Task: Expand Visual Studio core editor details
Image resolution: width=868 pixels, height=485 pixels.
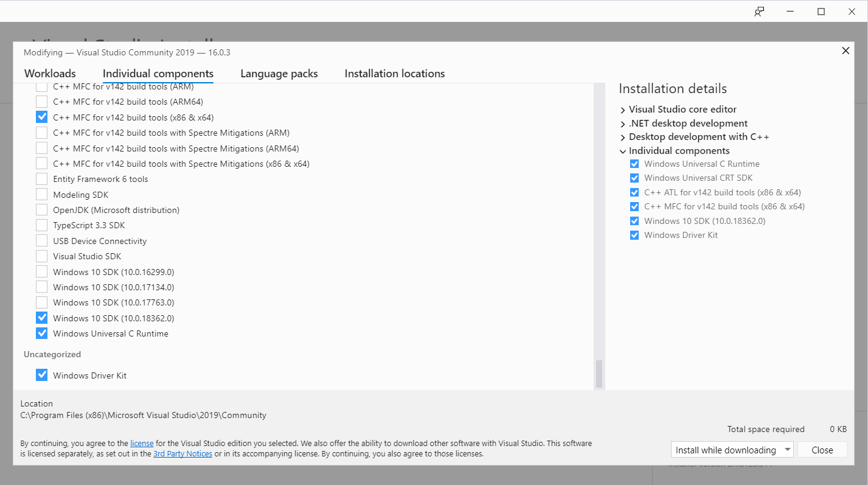Action: 623,110
